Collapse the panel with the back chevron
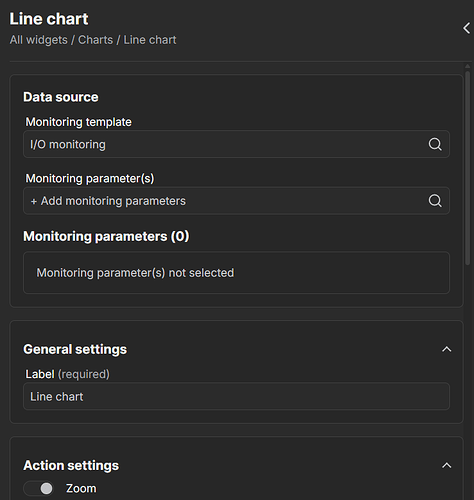Screen dimensions: 474x500 (x=466, y=28)
